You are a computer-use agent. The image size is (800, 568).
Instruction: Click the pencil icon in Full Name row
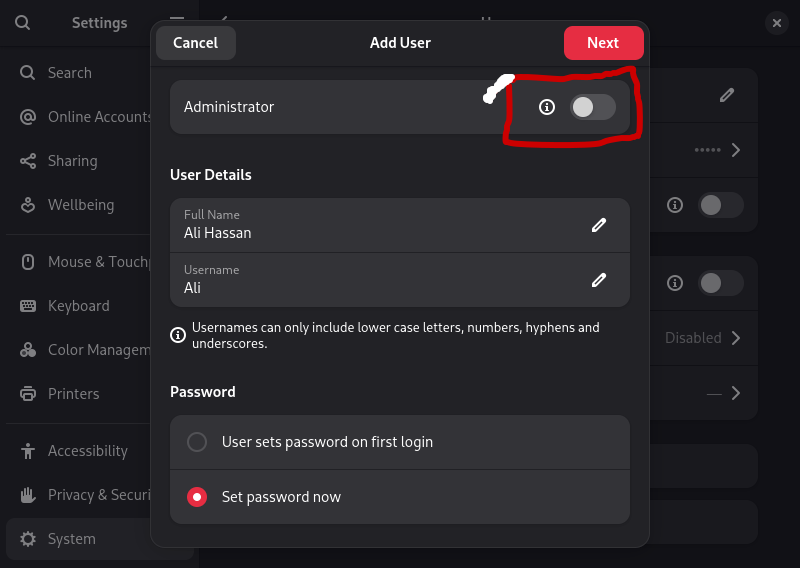click(x=599, y=225)
